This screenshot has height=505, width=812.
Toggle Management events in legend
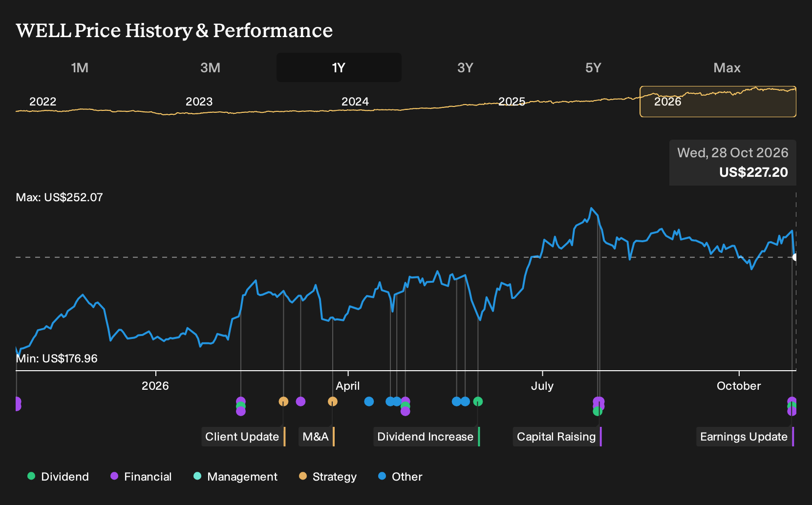(235, 477)
